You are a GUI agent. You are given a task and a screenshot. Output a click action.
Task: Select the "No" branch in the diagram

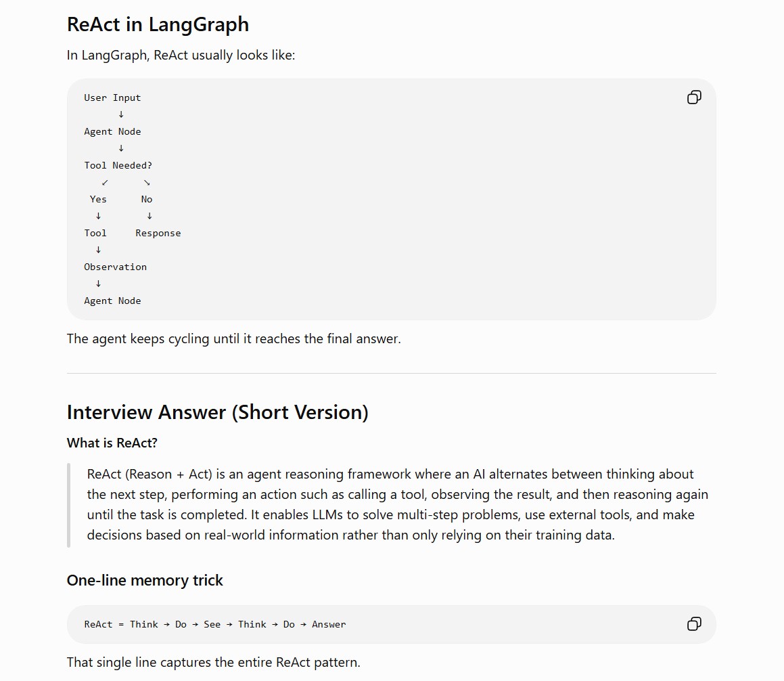tap(147, 199)
